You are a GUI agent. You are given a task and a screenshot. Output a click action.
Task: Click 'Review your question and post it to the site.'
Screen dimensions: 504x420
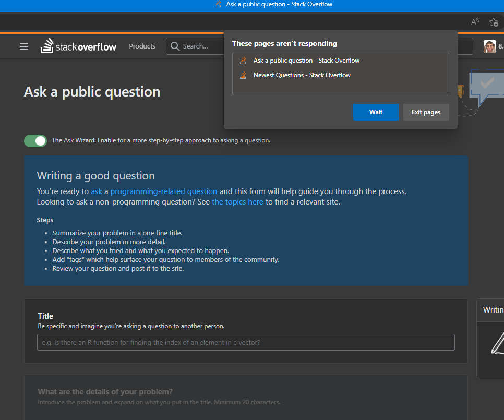118,268
